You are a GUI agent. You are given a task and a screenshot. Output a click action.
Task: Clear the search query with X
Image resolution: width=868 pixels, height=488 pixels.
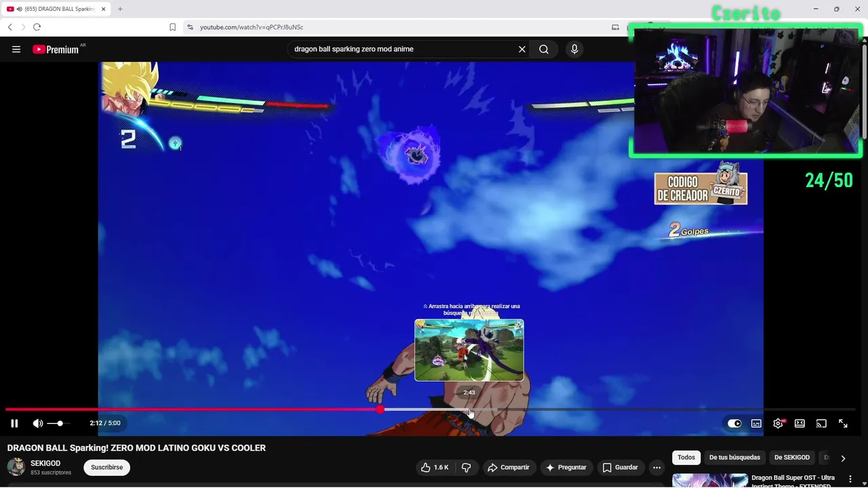tap(522, 49)
